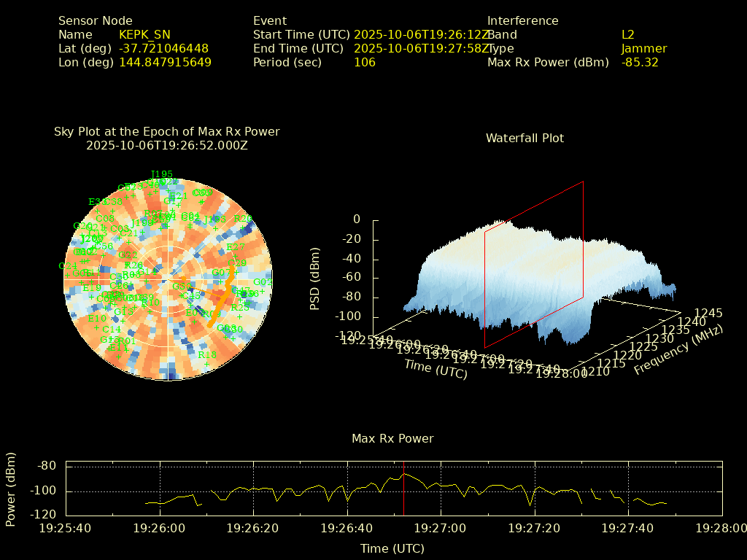Select the red time-slice plane in waterfall plot

[x=534, y=264]
